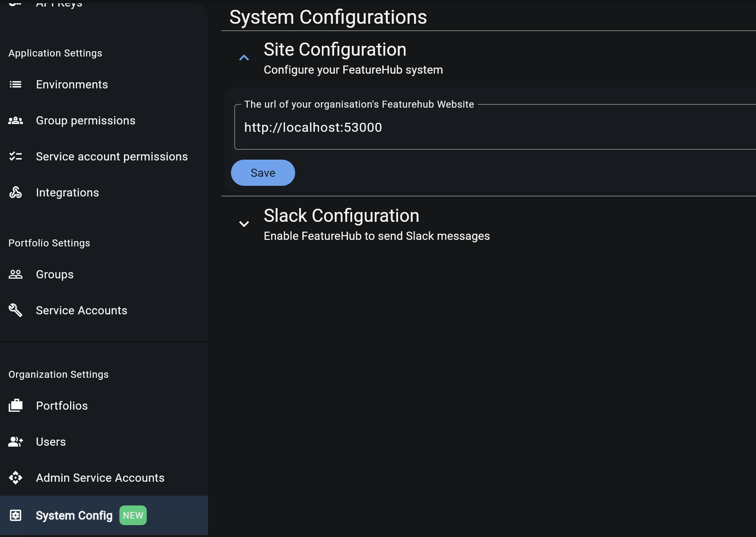Click the Group permissions icon
The height and width of the screenshot is (537, 756).
(x=15, y=120)
